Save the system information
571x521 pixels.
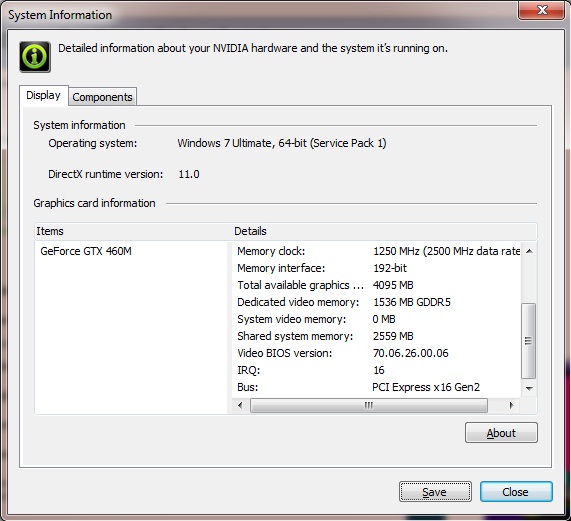(435, 492)
